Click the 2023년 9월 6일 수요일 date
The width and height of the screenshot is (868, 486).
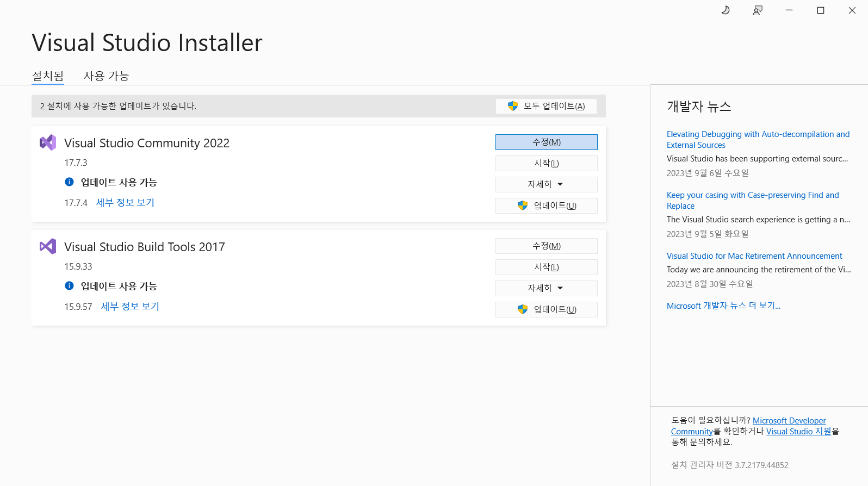pyautogui.click(x=708, y=173)
